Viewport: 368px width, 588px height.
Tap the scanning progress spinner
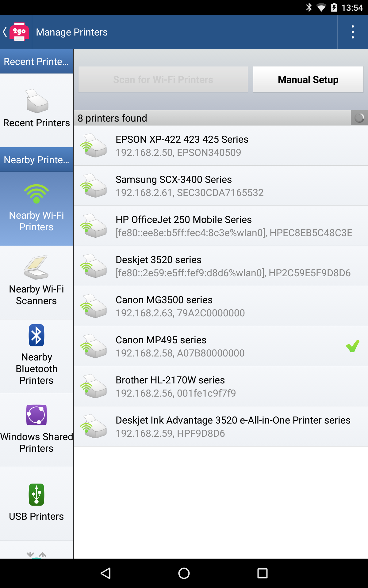(x=359, y=118)
